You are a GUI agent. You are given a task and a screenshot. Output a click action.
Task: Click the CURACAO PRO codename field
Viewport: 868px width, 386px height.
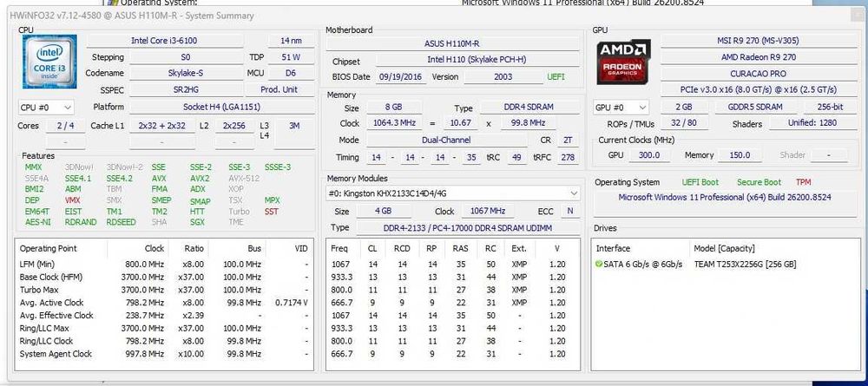pos(758,74)
